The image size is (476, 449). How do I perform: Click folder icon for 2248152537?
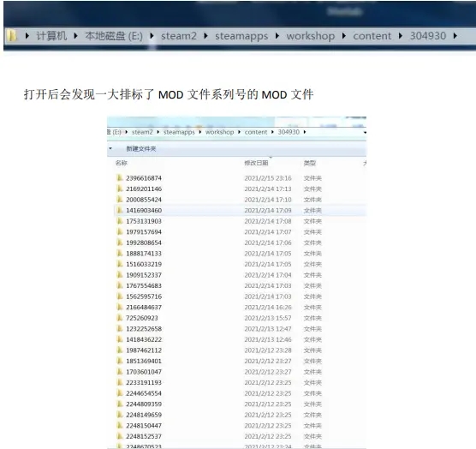(120, 436)
